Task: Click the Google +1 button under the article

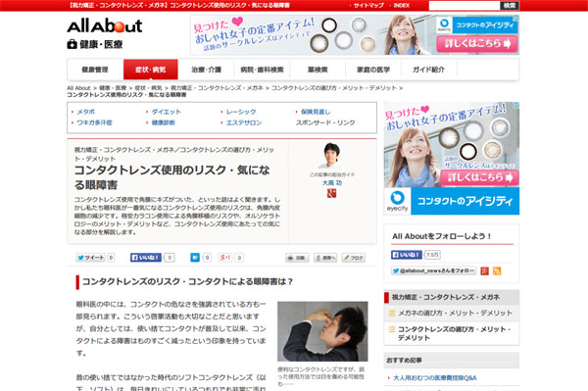Action: click(225, 258)
